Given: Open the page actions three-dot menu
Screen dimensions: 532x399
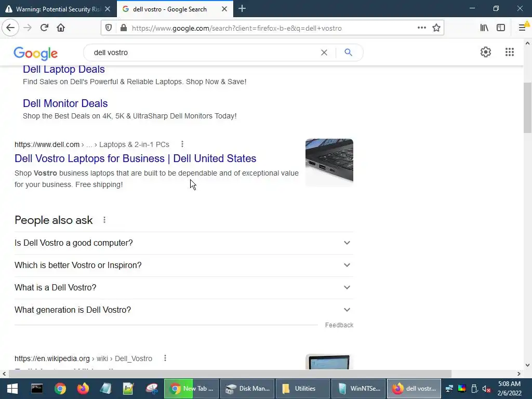Looking at the screenshot, I should pyautogui.click(x=422, y=28).
